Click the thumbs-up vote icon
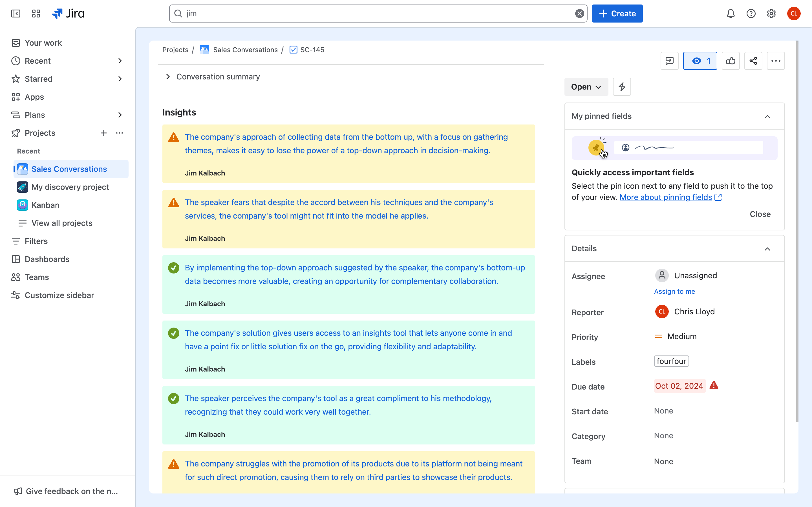 tap(731, 61)
